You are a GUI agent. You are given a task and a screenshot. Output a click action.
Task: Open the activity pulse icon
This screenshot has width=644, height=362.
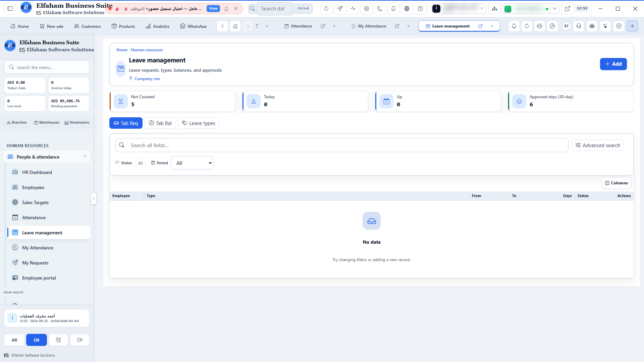click(353, 9)
